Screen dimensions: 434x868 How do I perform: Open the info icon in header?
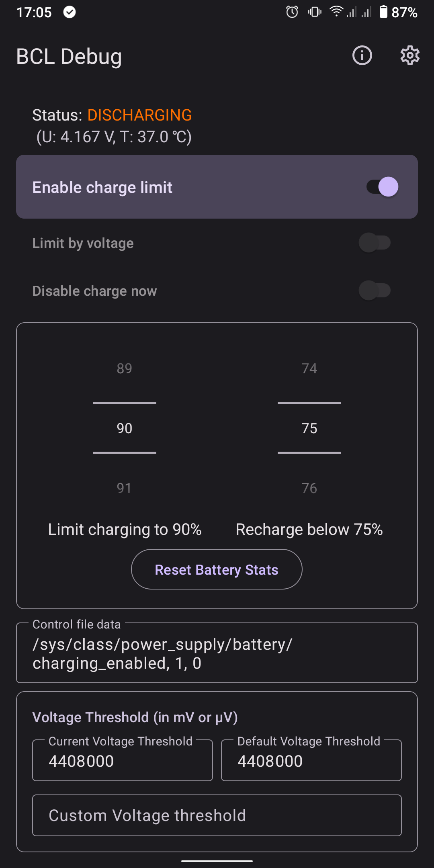[362, 55]
